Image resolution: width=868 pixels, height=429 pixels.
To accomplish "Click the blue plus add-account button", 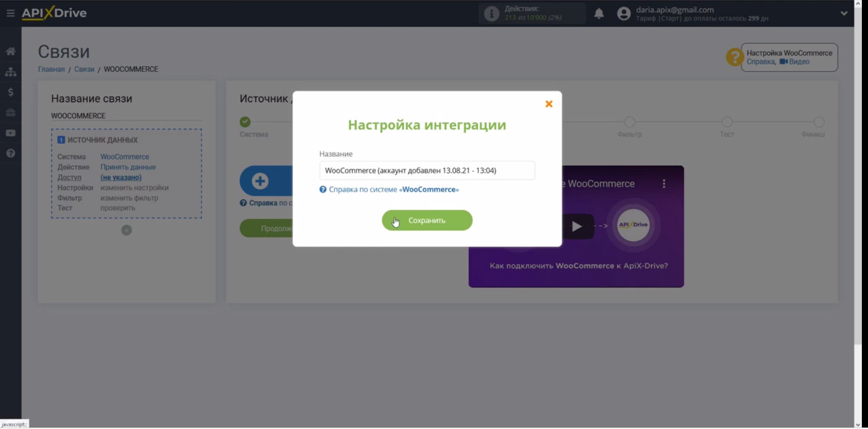I will tap(266, 181).
